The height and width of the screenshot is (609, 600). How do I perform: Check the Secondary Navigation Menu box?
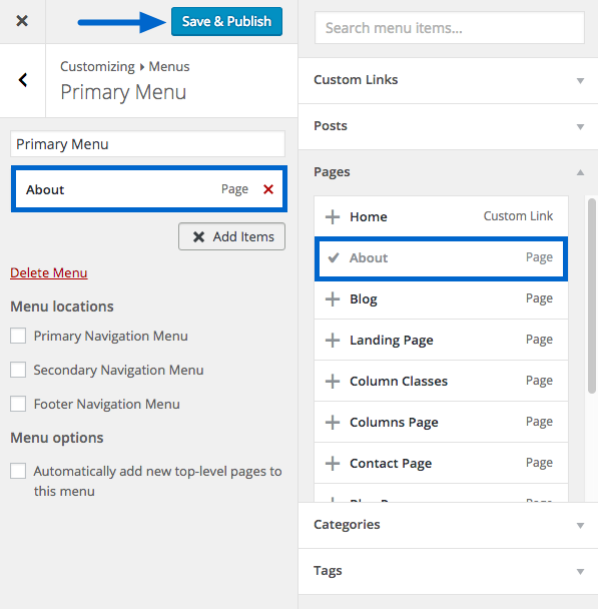pyautogui.click(x=18, y=370)
